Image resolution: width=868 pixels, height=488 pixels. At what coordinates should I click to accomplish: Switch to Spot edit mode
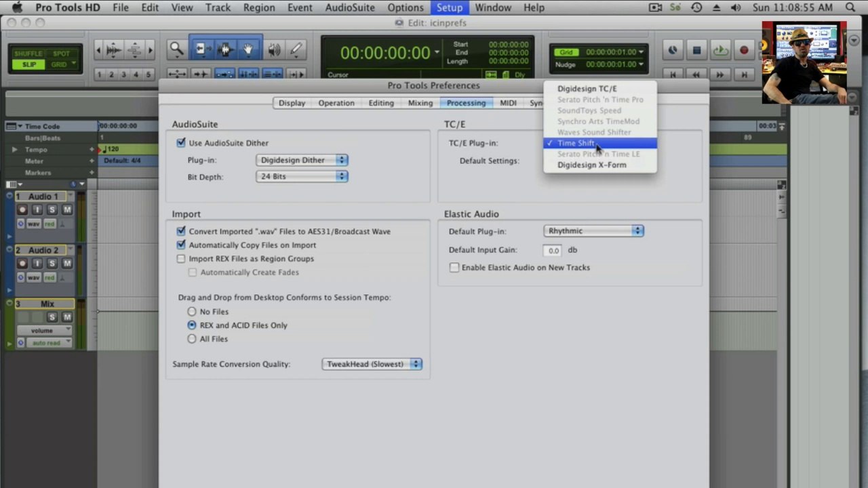[x=61, y=54]
